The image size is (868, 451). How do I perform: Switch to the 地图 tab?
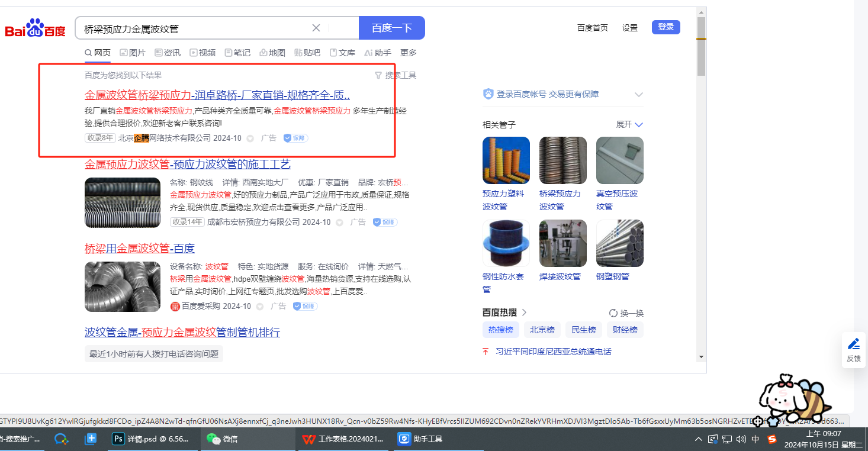(x=272, y=53)
